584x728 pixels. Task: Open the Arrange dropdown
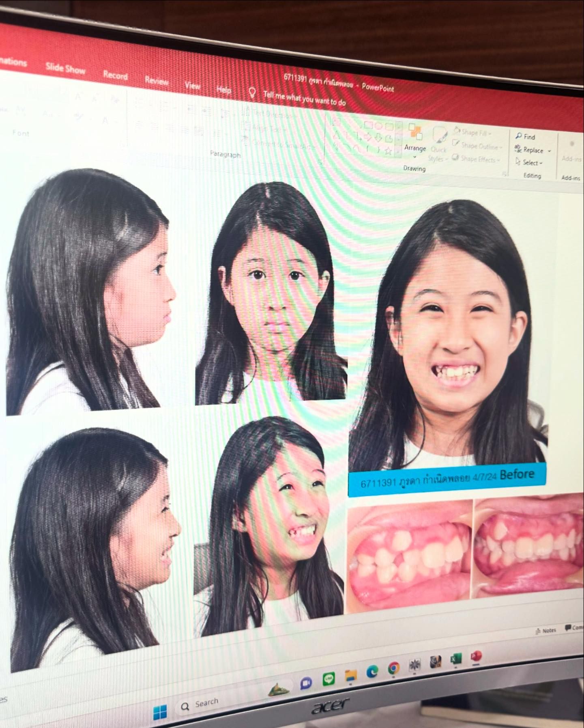click(x=415, y=141)
